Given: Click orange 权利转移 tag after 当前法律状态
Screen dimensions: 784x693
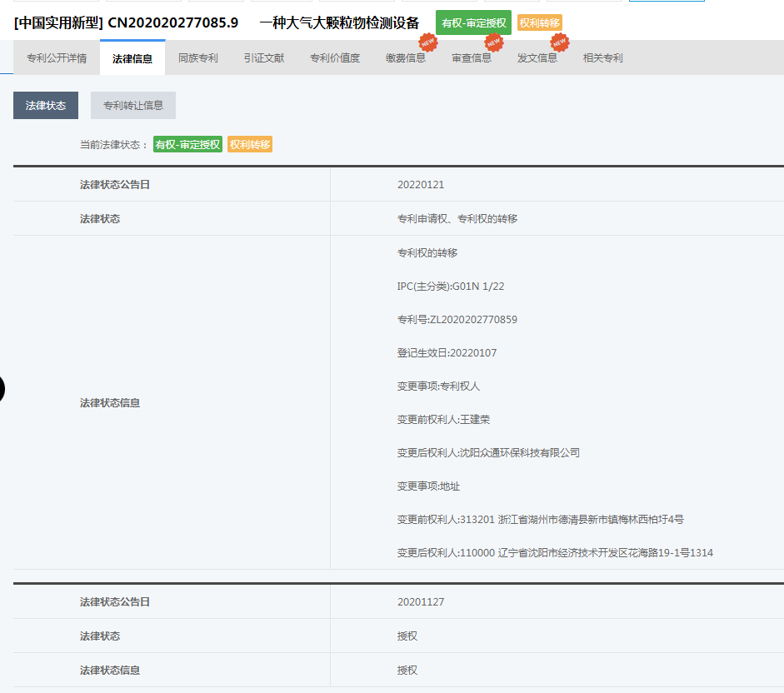Looking at the screenshot, I should 250,145.
